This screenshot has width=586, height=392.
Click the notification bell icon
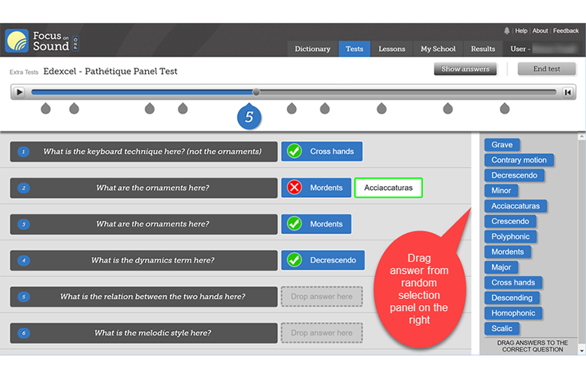[x=507, y=31]
